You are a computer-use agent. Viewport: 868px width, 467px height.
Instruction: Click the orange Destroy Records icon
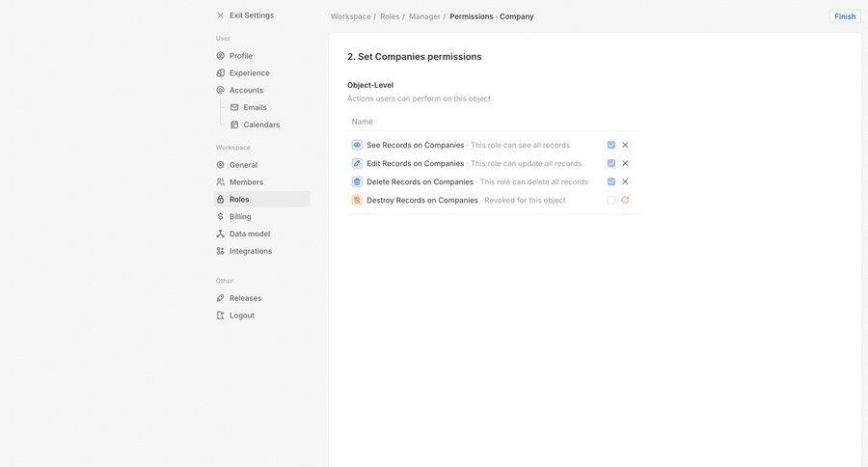pyautogui.click(x=357, y=200)
